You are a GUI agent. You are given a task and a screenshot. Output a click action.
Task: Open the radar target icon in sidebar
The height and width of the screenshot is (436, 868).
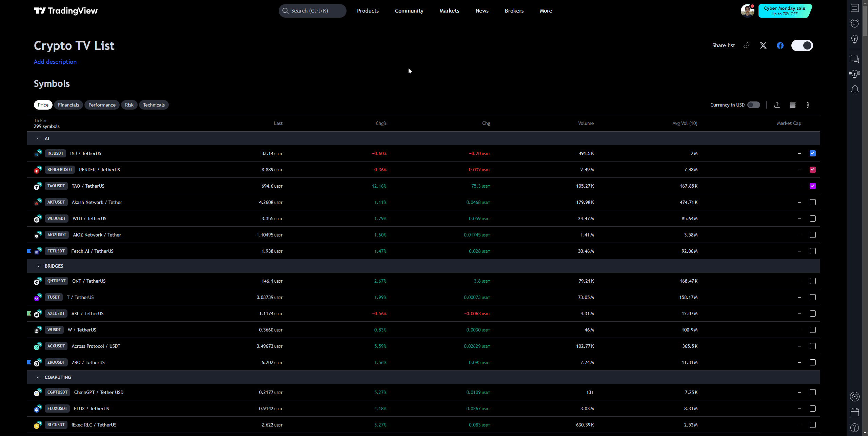click(855, 396)
